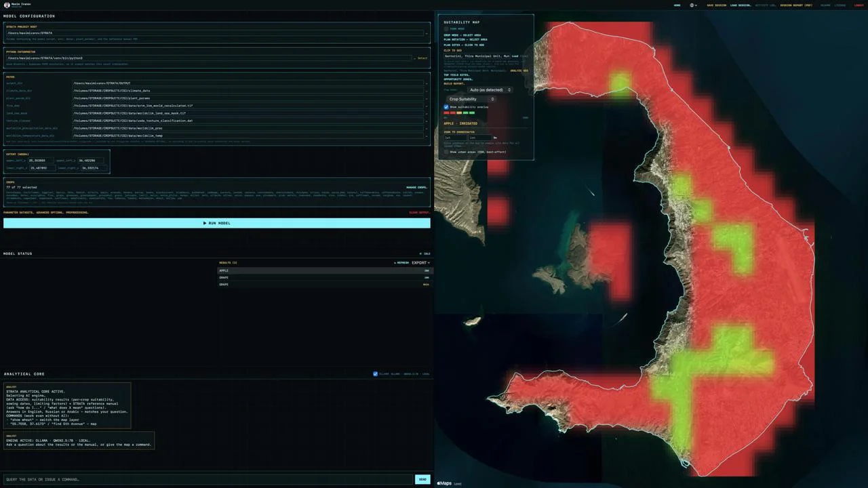Toggle the Farm mode checkbox
The image size is (868, 488).
coord(446,28)
